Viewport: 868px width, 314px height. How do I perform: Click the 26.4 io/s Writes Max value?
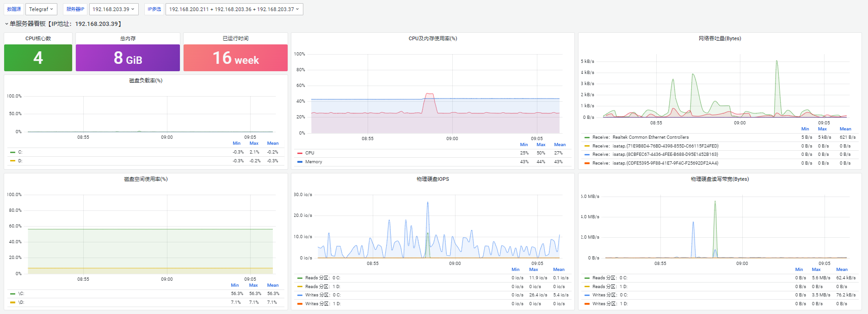click(x=538, y=295)
